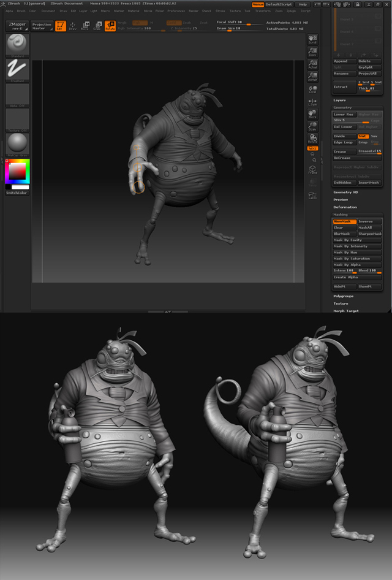The width and height of the screenshot is (392, 580).
Task: Click the AAHalf antialiased half-size icon
Action: tap(312, 77)
